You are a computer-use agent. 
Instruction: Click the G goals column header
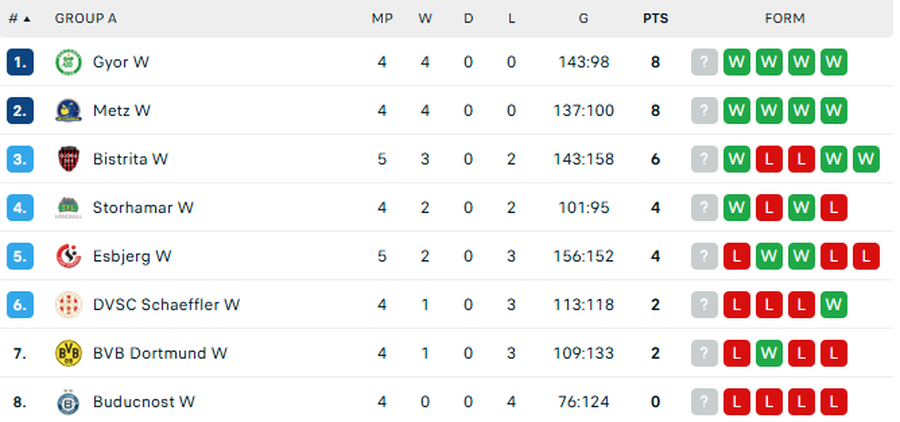point(583,18)
